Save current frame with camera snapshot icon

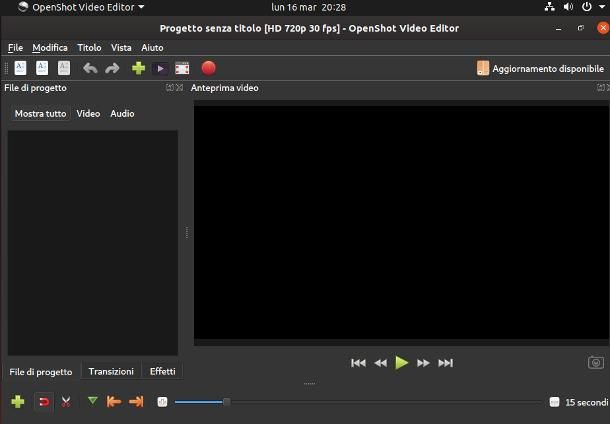pos(596,363)
